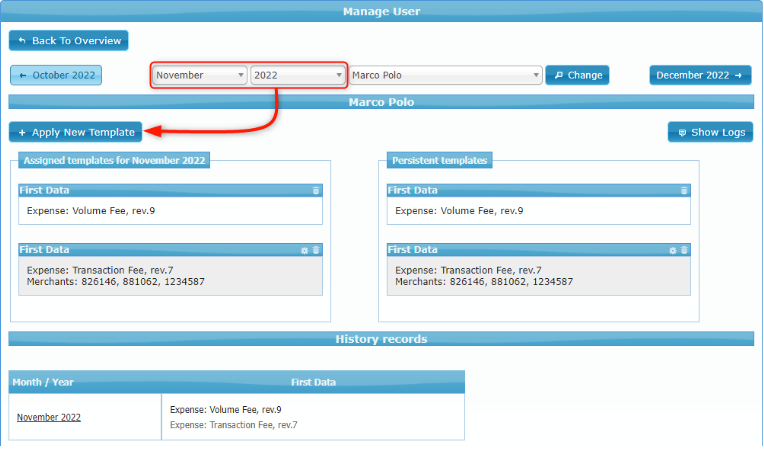Click the Persistent templates heading

tap(439, 160)
